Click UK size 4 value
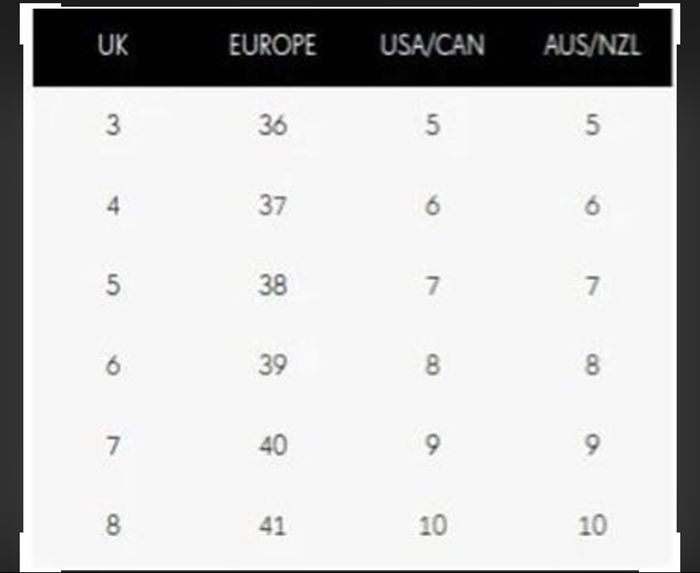700x573 pixels. coord(113,206)
